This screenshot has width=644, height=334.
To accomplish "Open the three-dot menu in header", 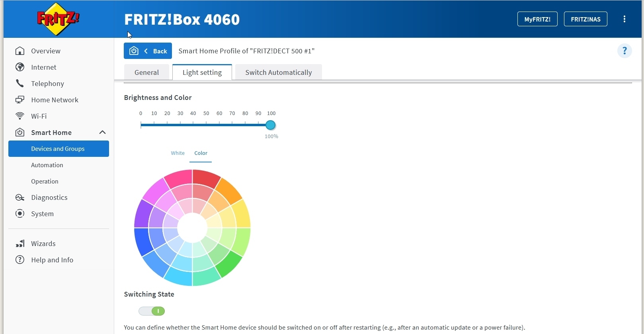I will coord(624,19).
